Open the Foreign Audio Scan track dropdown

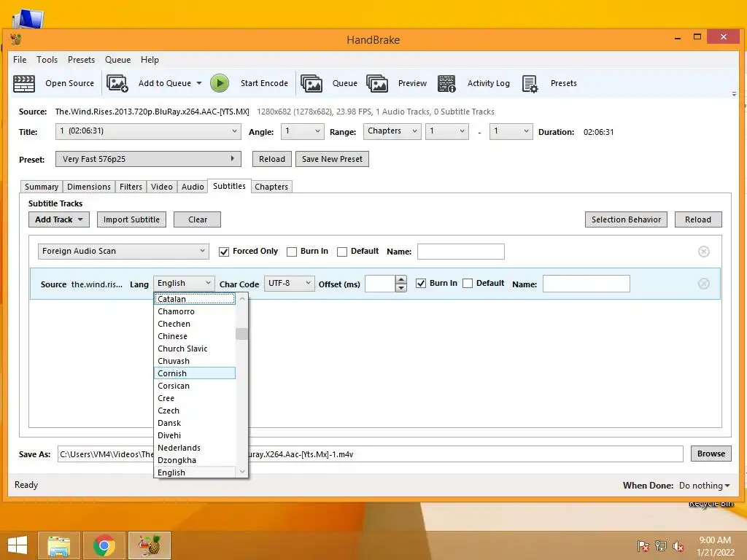(123, 252)
